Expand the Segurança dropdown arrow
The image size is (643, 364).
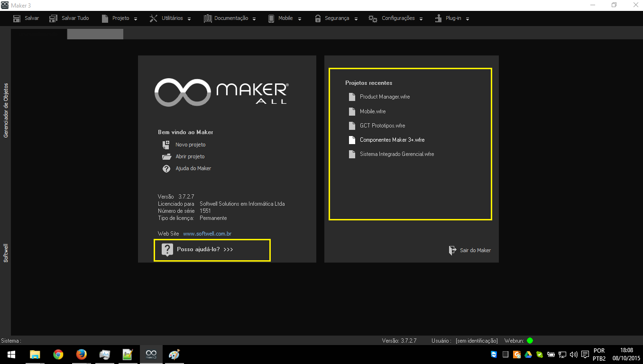[355, 19]
